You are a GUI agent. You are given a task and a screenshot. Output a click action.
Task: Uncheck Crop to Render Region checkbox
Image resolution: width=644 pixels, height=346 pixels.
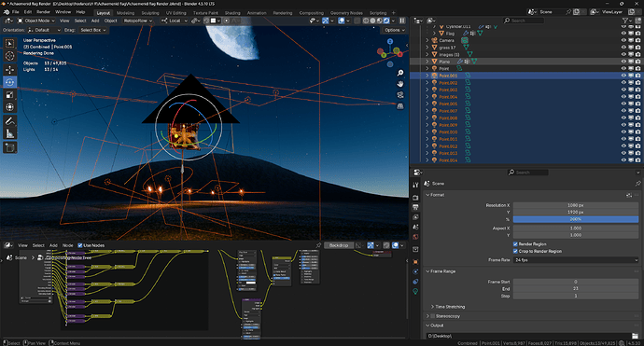(x=515, y=251)
